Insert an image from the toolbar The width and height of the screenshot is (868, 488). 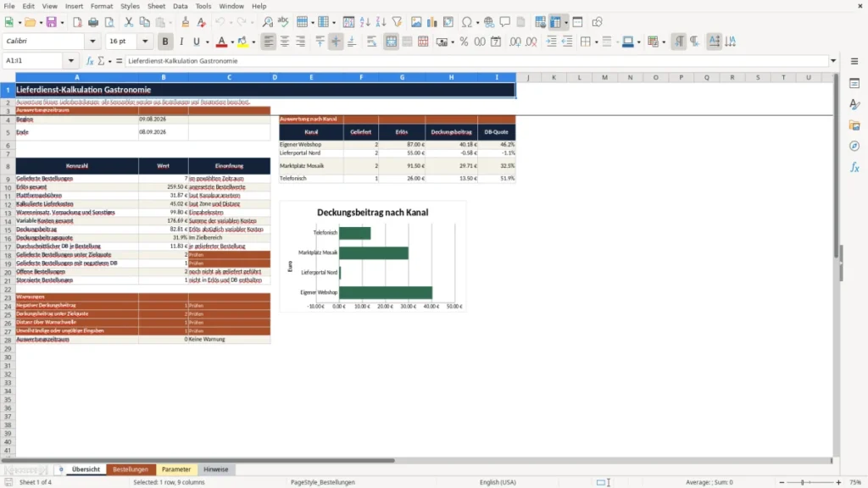pos(416,22)
